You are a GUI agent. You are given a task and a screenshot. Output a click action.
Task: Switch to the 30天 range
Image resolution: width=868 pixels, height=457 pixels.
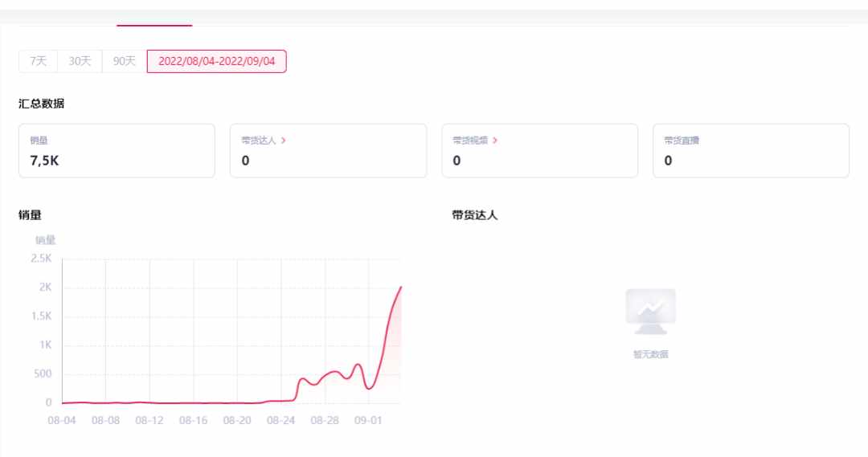point(80,61)
